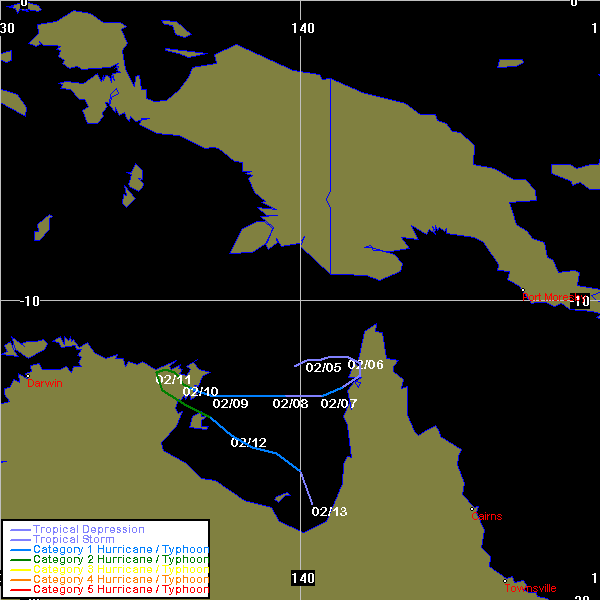Click the 02/13 final position label
The image size is (600, 600).
[329, 512]
